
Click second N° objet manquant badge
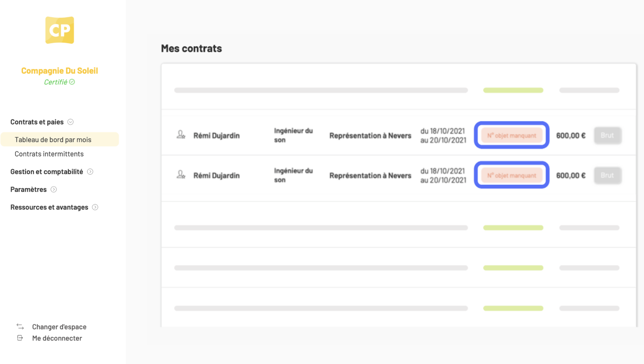[512, 175]
